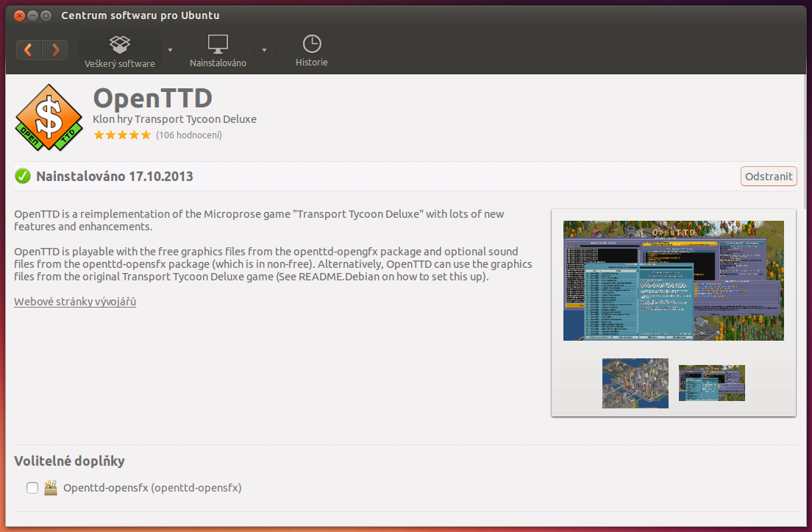The image size is (812, 532).
Task: Click the five-star rating
Action: (x=122, y=135)
